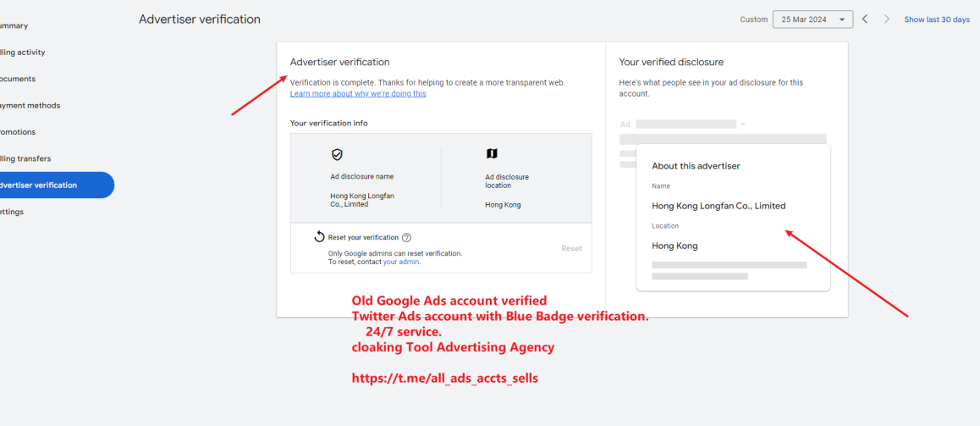The height and width of the screenshot is (426, 980).
Task: Select Advertiser verification in the sidebar
Action: click(x=56, y=185)
